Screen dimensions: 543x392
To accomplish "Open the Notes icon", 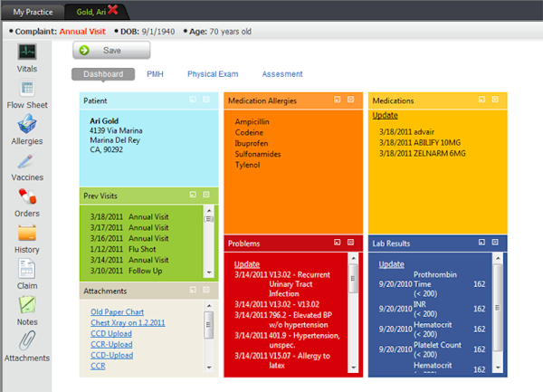I will [27, 305].
